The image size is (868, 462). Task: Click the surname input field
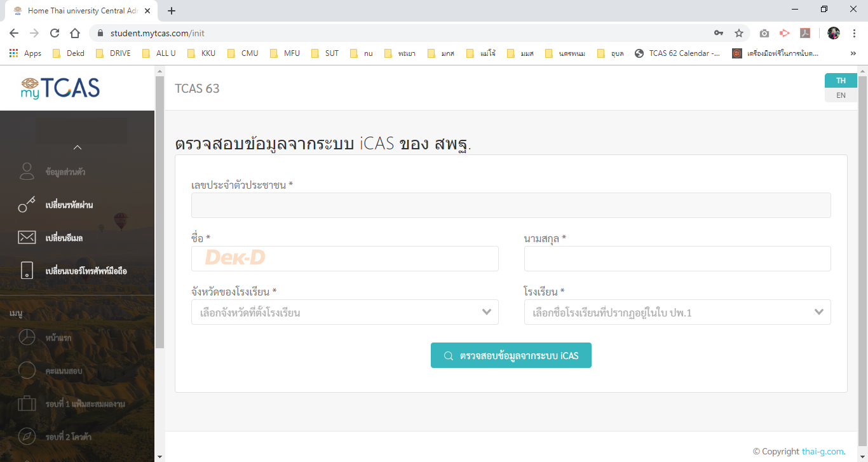click(x=677, y=259)
